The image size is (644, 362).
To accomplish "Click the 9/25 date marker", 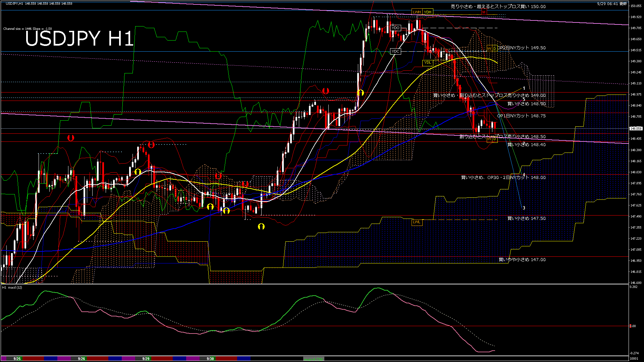I will (x=17, y=359).
